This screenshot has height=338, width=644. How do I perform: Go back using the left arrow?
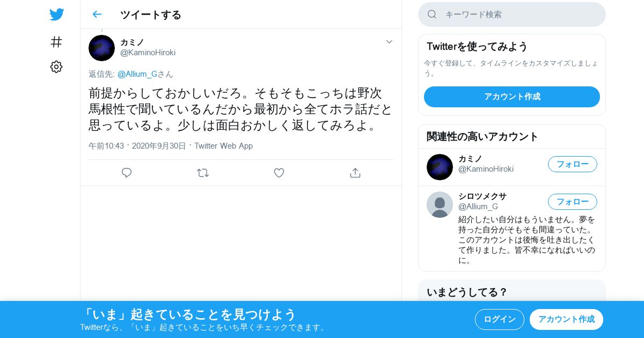click(x=97, y=14)
